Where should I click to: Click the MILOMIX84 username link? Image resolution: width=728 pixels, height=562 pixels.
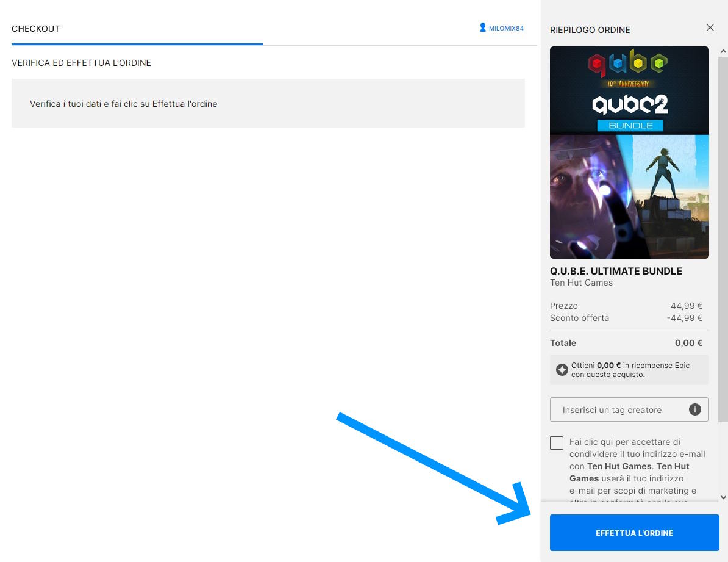(506, 29)
